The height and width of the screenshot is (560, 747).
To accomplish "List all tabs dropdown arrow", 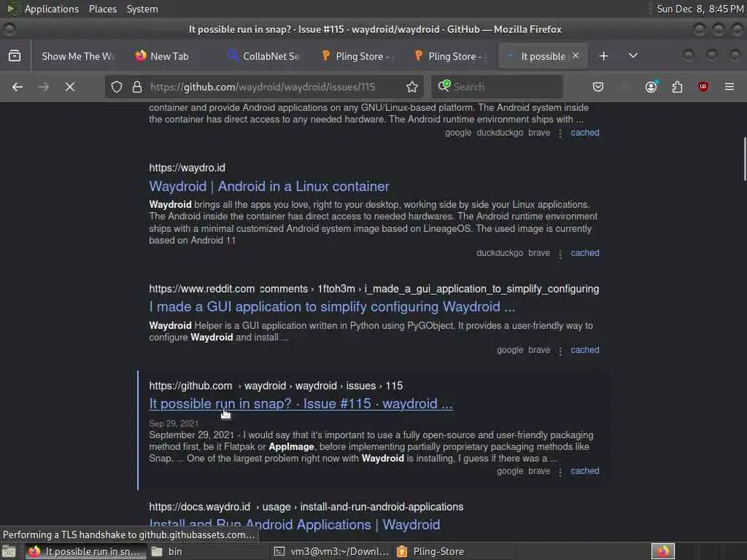I will click(x=632, y=55).
